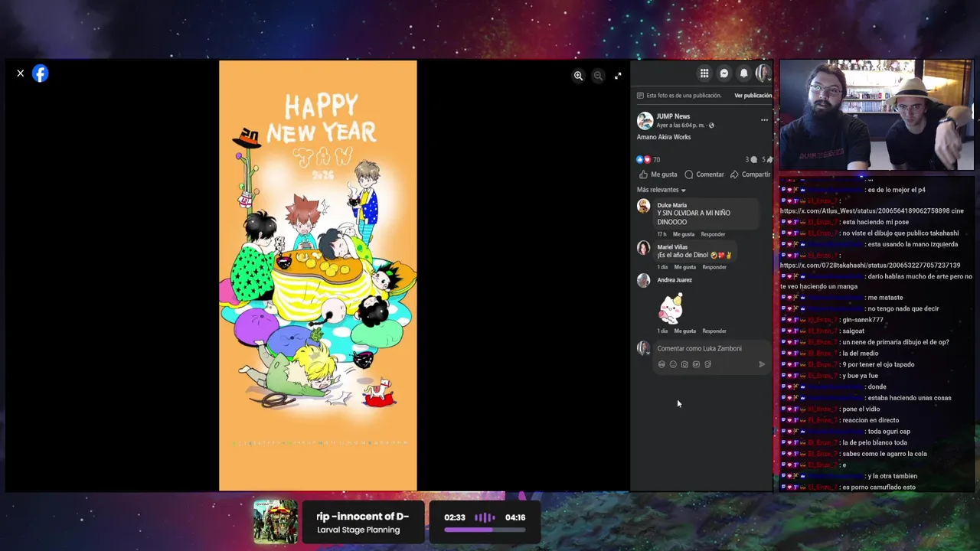The image size is (980, 551).
Task: Open the account profile picture menu
Action: click(x=763, y=73)
